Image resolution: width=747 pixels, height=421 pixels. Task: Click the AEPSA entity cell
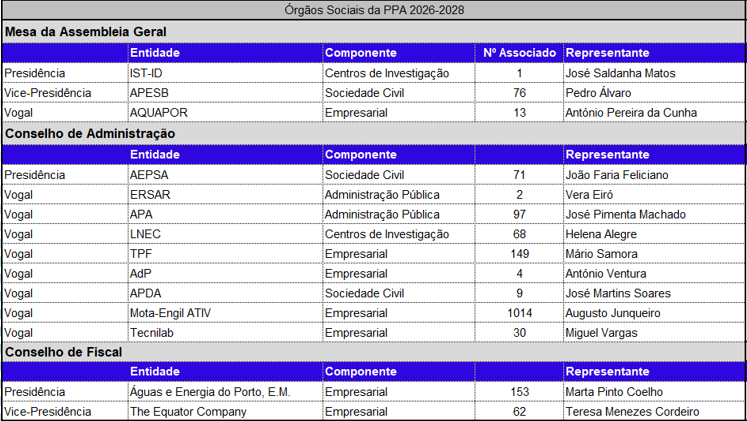(x=149, y=175)
